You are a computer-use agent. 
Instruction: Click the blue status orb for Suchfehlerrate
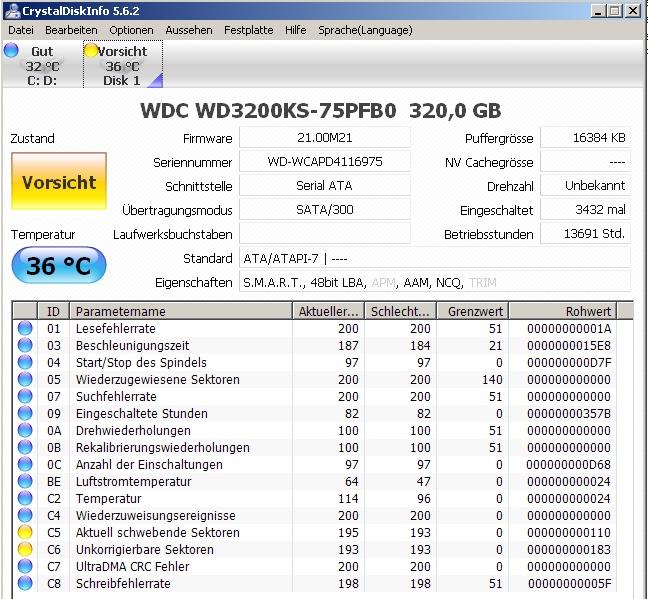point(25,396)
